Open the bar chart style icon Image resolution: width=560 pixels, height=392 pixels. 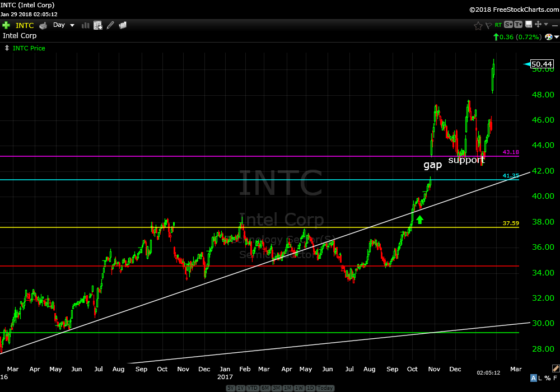(86, 25)
